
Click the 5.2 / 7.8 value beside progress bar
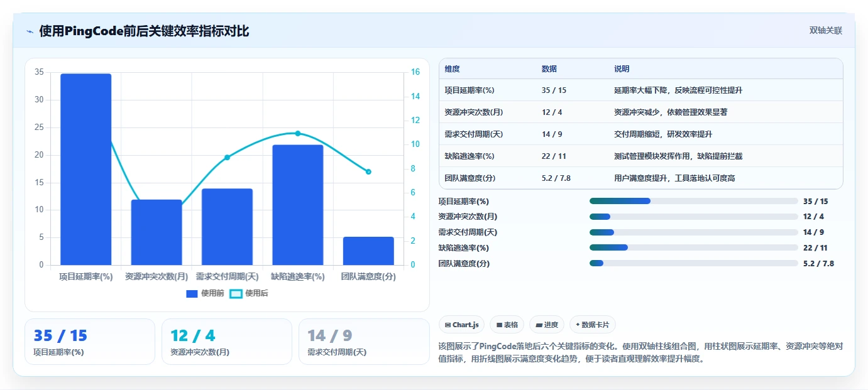(x=819, y=264)
